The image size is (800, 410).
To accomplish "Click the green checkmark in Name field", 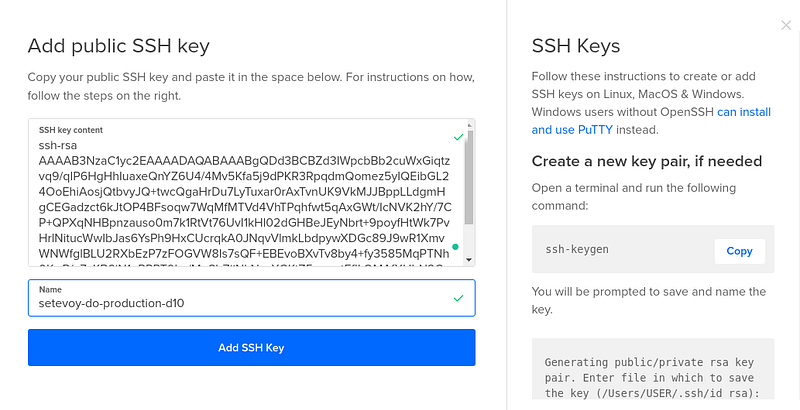I will pyautogui.click(x=458, y=298).
